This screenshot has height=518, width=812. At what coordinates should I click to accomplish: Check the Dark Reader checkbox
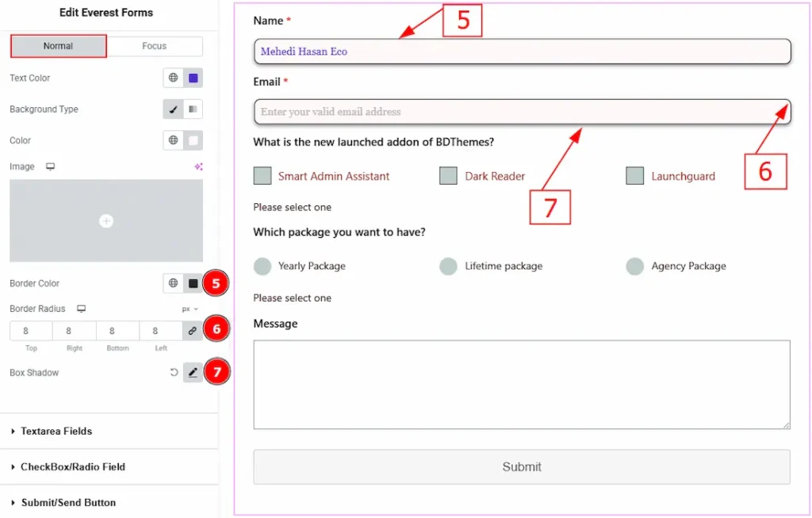click(x=448, y=176)
